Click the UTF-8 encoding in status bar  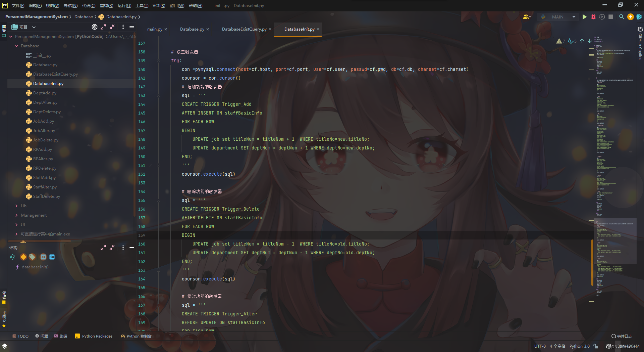(540, 346)
